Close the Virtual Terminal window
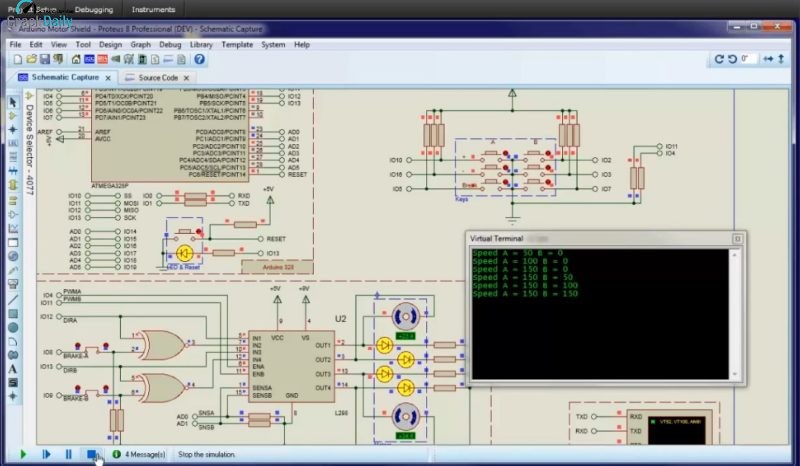Image resolution: width=800 pixels, height=466 pixels. coord(737,239)
